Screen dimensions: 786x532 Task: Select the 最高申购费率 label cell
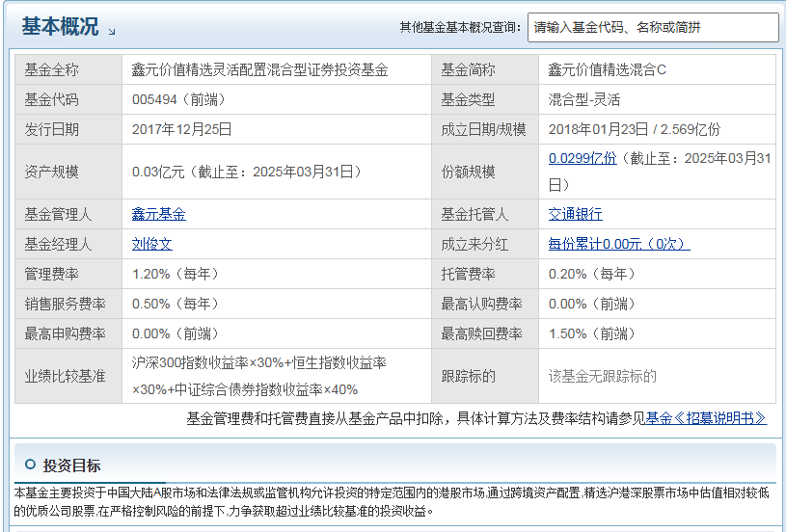(68, 334)
